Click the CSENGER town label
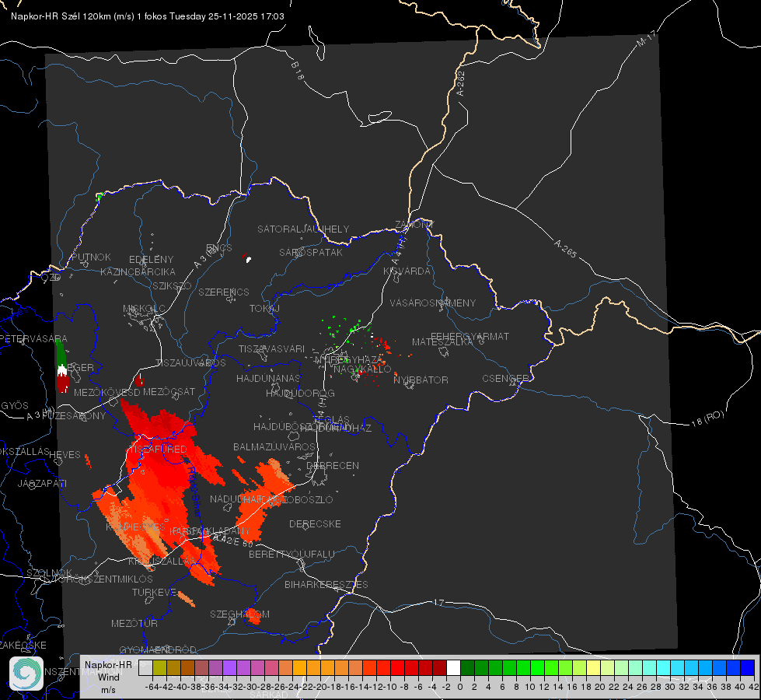This screenshot has height=700, width=761. (505, 379)
